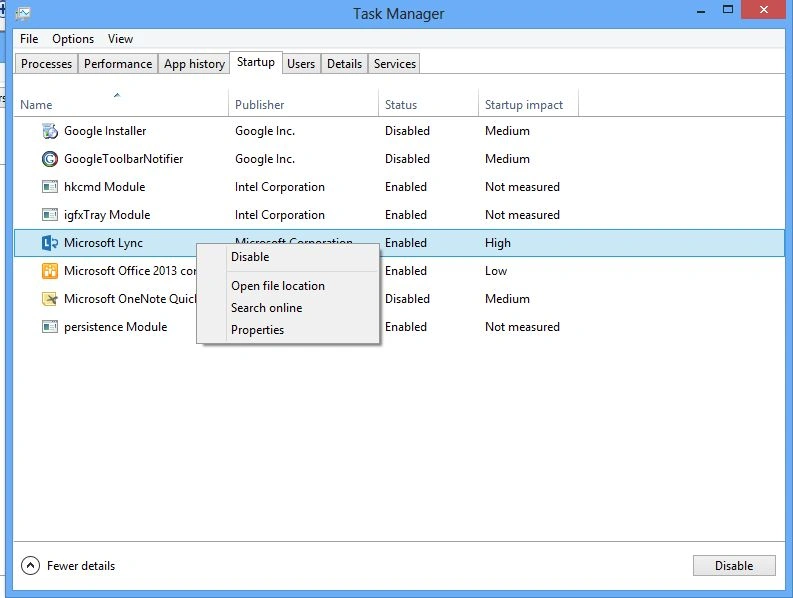Choose Disable in the context menu
Image resolution: width=793 pixels, height=598 pixels.
(x=288, y=257)
